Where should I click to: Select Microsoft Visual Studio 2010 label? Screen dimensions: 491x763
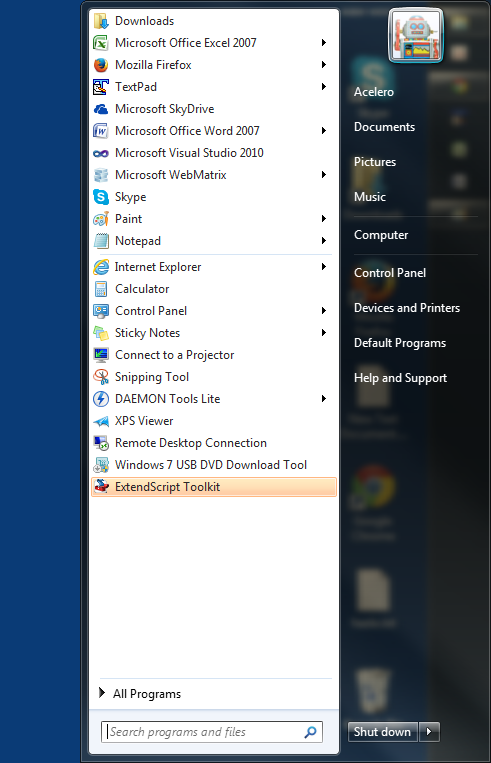pyautogui.click(x=189, y=153)
